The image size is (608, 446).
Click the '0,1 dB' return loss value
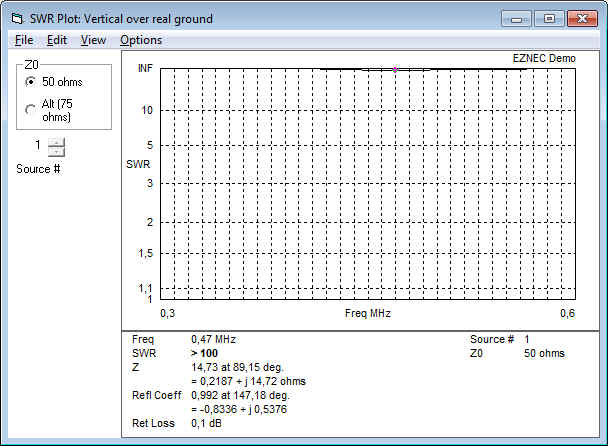(x=206, y=423)
